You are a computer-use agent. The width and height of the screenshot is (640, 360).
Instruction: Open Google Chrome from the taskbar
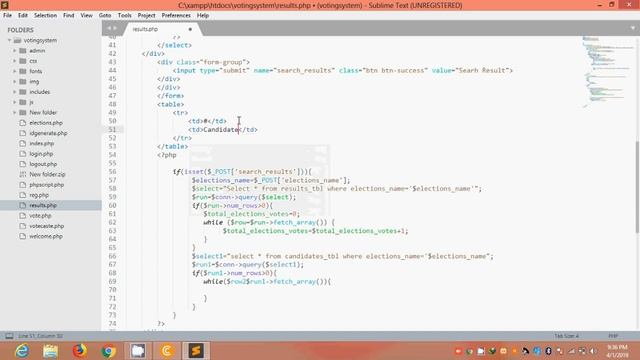109,351
